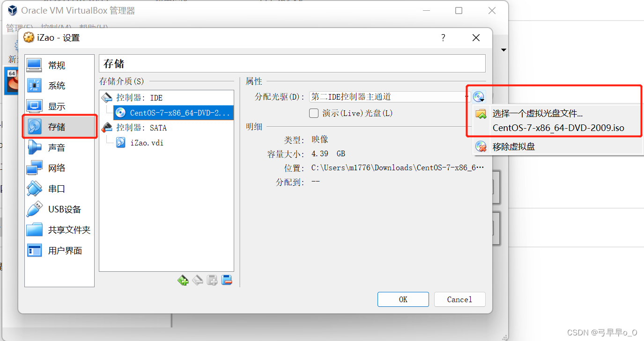Click the 存储 page heading
644x341 pixels.
pos(114,64)
